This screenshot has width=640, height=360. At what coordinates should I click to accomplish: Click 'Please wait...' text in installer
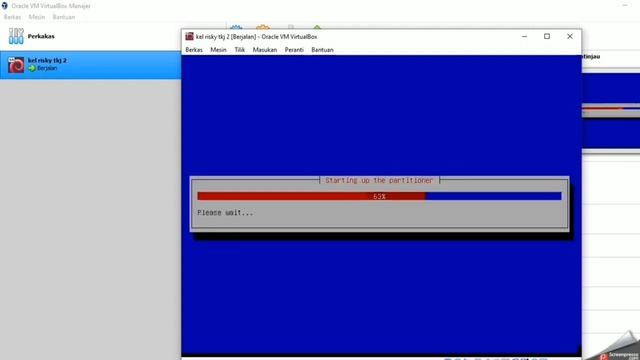[x=225, y=213]
